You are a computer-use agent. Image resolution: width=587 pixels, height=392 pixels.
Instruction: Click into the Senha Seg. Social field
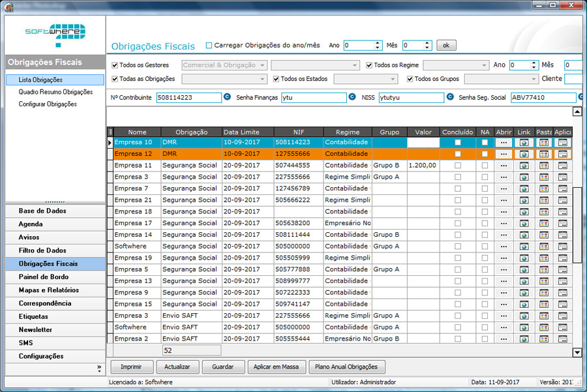point(543,97)
